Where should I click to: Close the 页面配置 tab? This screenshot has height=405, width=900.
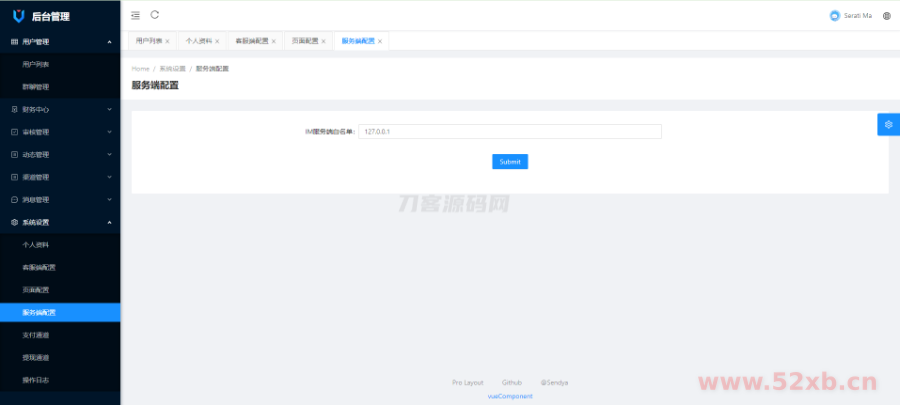324,41
